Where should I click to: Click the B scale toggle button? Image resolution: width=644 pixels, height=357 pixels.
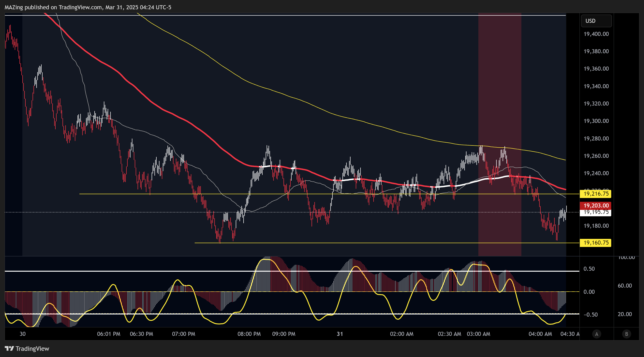tap(626, 334)
